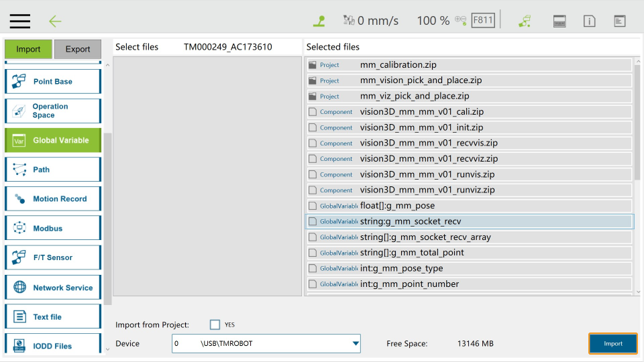Switch to the Export tab
The height and width of the screenshot is (362, 644).
tap(78, 49)
